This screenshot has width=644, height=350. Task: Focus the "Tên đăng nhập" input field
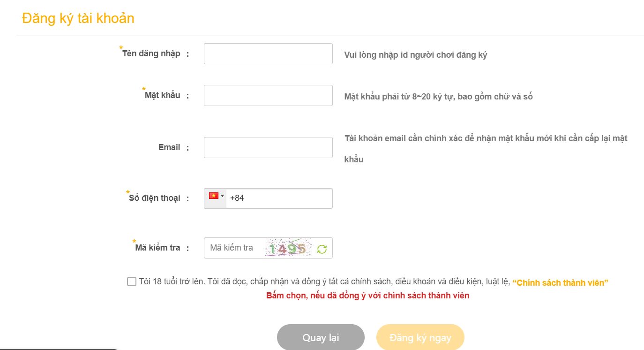pyautogui.click(x=268, y=54)
